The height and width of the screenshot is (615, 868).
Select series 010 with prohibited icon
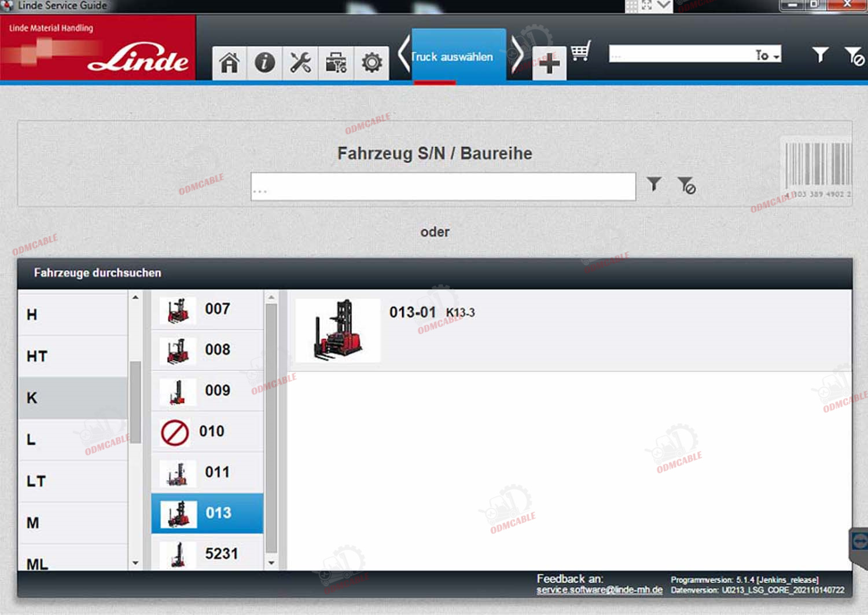coord(207,432)
